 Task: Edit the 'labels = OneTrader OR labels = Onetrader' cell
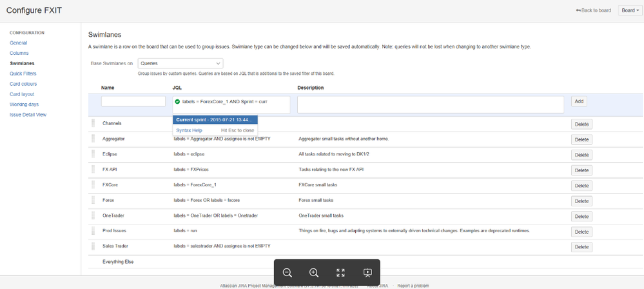click(215, 215)
